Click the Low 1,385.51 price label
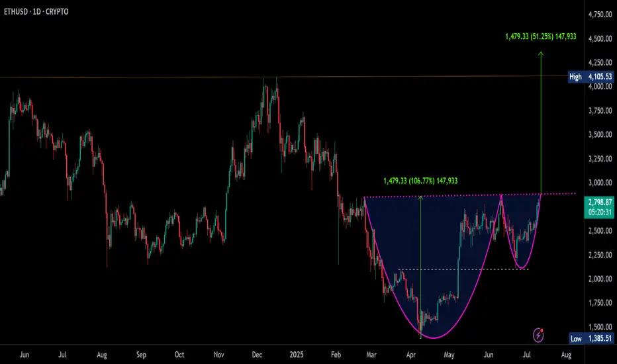The height and width of the screenshot is (364, 617). tap(592, 338)
